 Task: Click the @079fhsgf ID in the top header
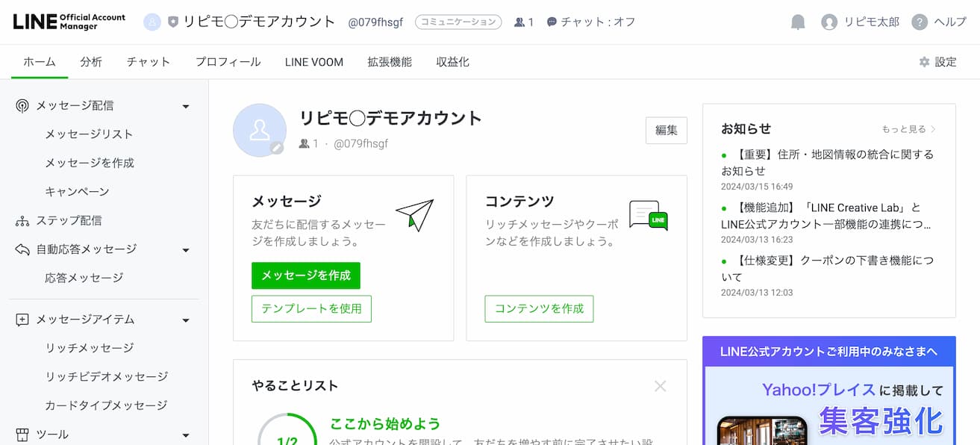[x=375, y=22]
